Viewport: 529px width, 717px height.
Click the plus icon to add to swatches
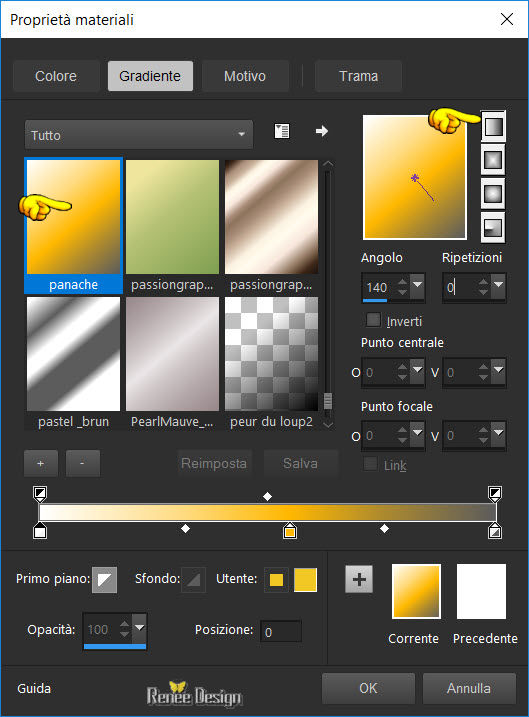click(359, 579)
